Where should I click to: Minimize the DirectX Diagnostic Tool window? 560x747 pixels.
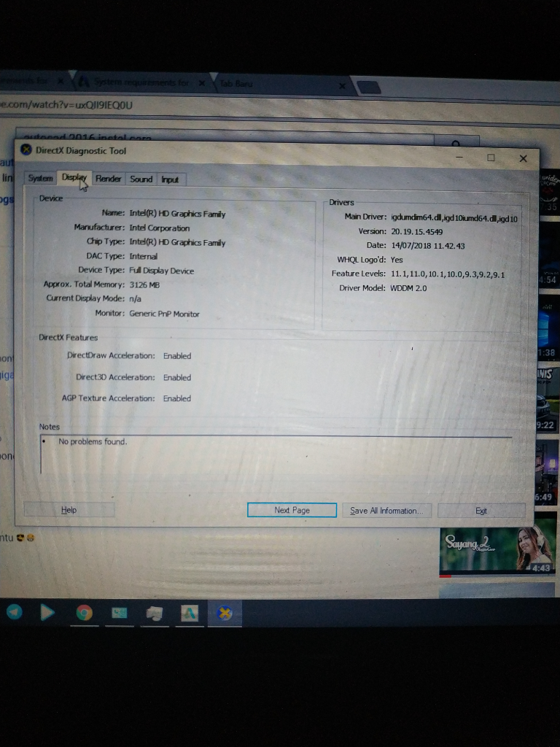459,158
